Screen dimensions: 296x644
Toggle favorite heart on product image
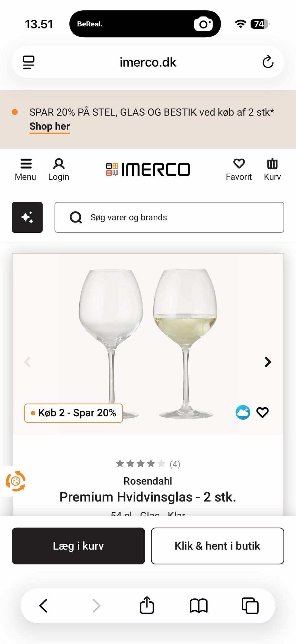click(x=263, y=412)
